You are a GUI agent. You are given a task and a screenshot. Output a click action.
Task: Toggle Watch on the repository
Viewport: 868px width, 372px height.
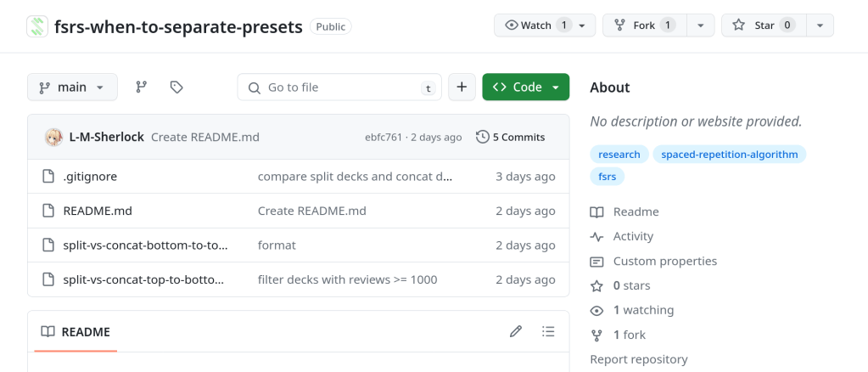538,25
